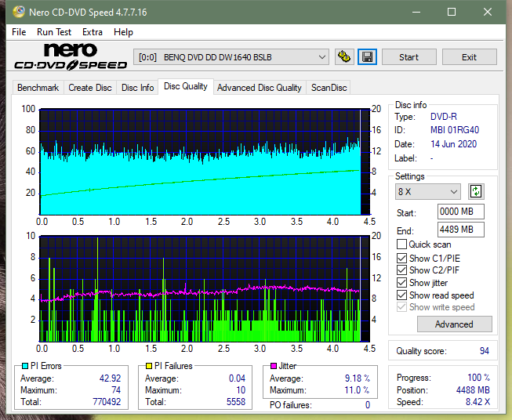Click the refresh speed settings icon
The image size is (512, 420).
476,191
